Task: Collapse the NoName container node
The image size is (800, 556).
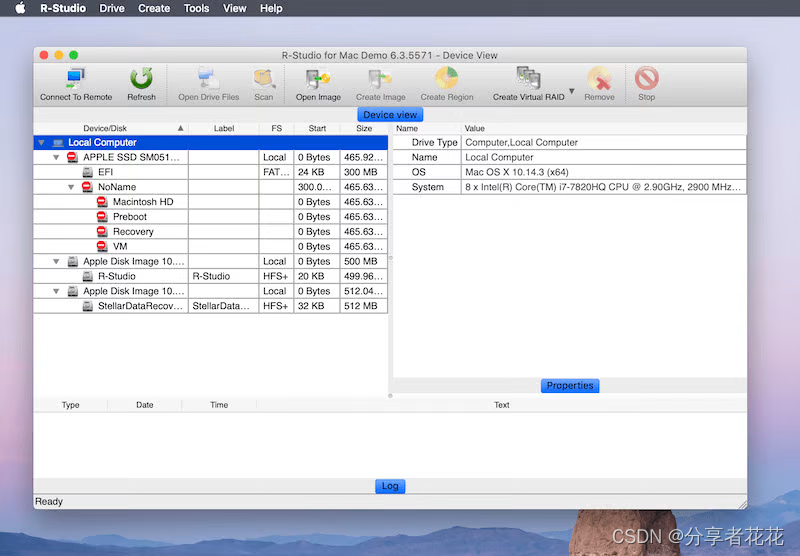Action: point(71,187)
